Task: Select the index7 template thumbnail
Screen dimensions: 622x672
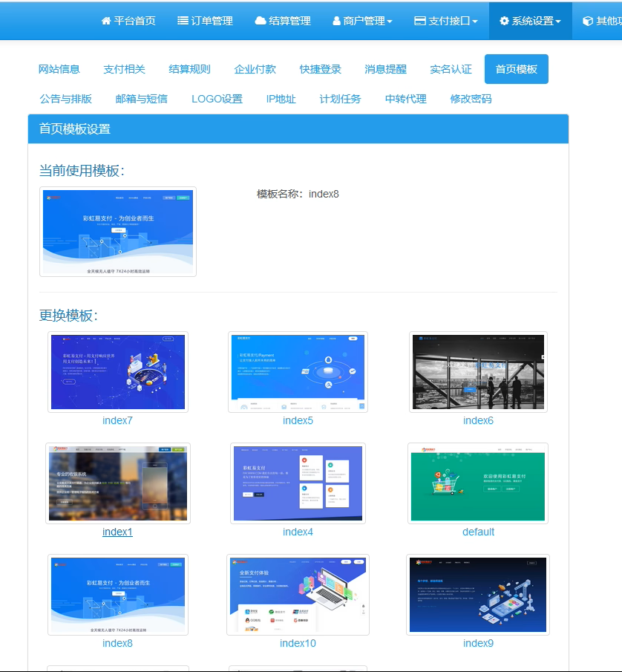Action: click(x=118, y=372)
